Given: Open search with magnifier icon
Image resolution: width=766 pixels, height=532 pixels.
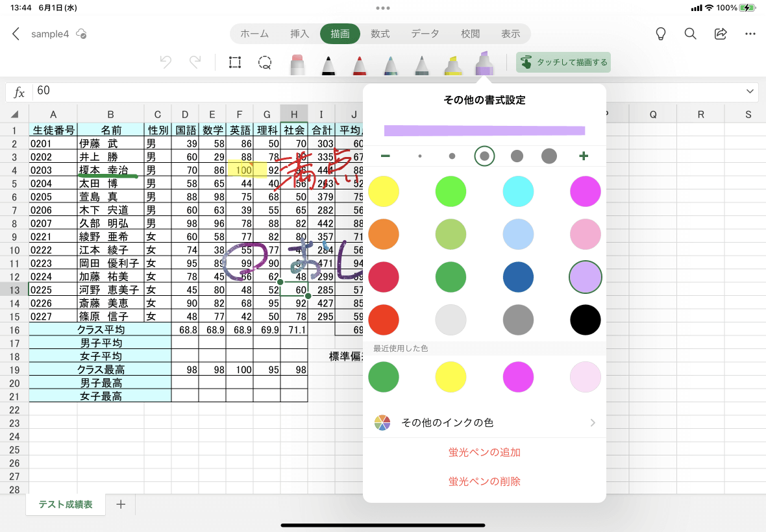Looking at the screenshot, I should (690, 34).
